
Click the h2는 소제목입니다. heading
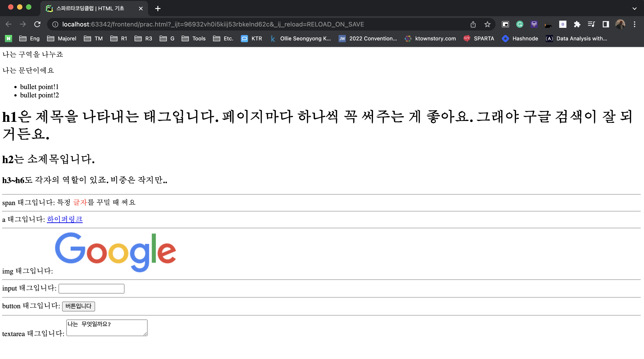[x=48, y=159]
